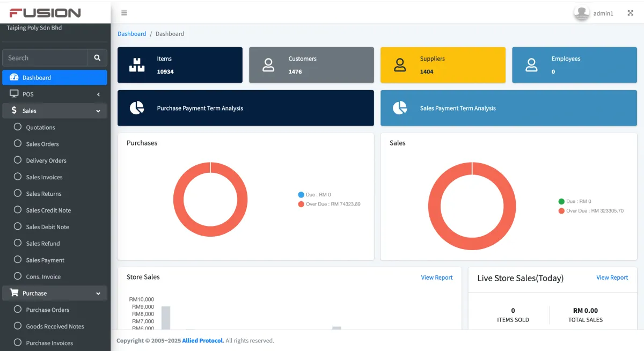Open Sales Payment Term Analysis pie icon
The width and height of the screenshot is (644, 351).
(x=400, y=108)
